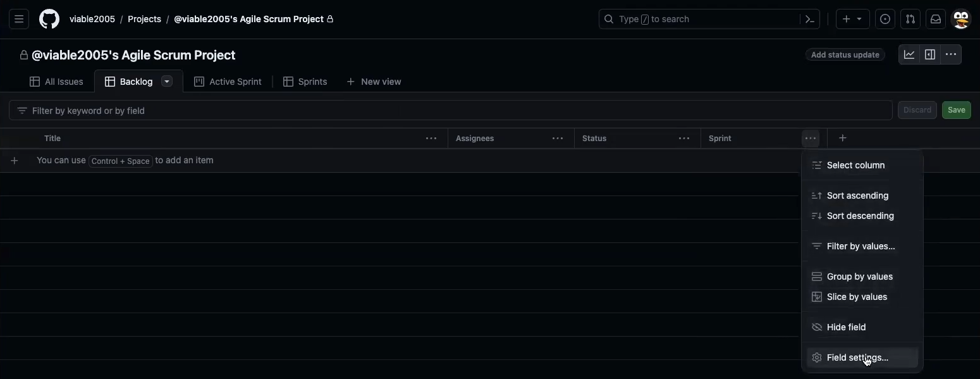Click the green Save button
980x379 pixels.
click(x=956, y=110)
